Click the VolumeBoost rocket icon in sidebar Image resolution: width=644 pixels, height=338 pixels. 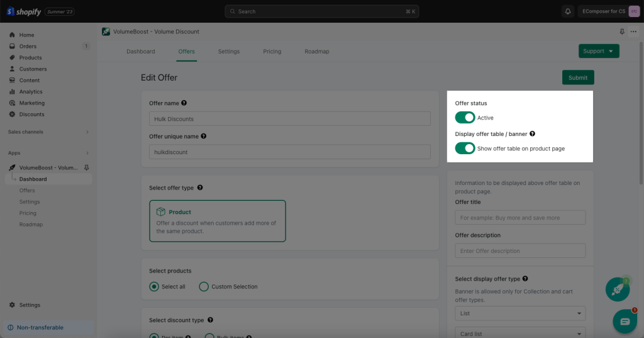(12, 167)
